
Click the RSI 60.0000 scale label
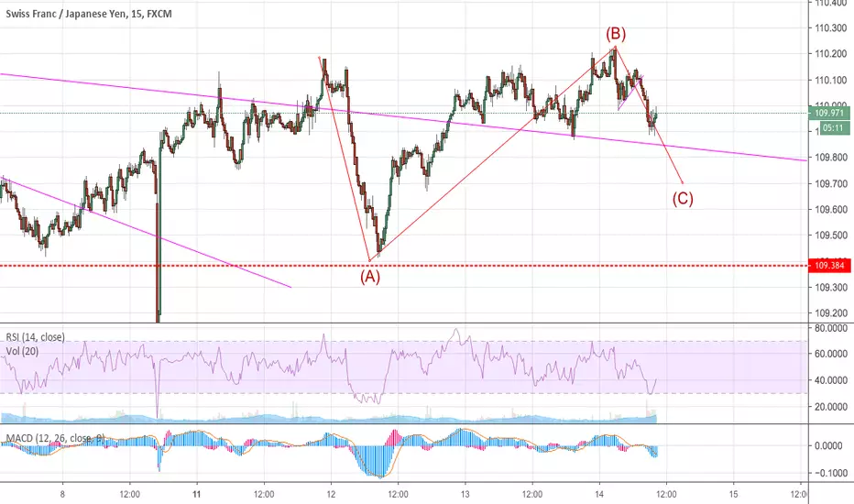830,354
